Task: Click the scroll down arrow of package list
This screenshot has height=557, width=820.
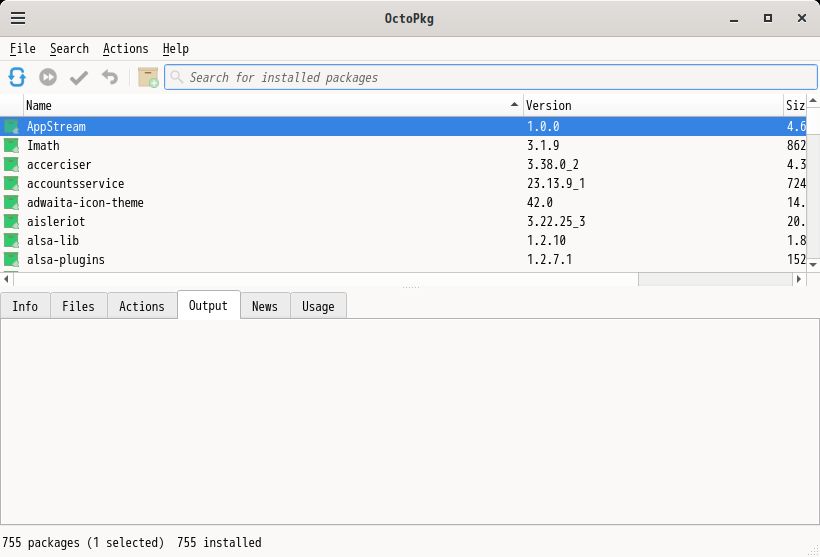Action: click(x=813, y=265)
